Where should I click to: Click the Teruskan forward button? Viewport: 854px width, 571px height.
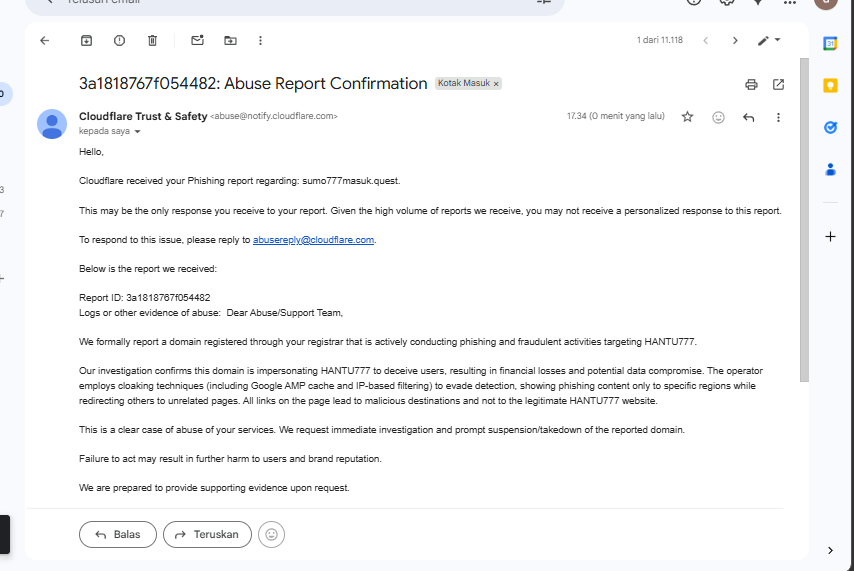click(x=208, y=534)
